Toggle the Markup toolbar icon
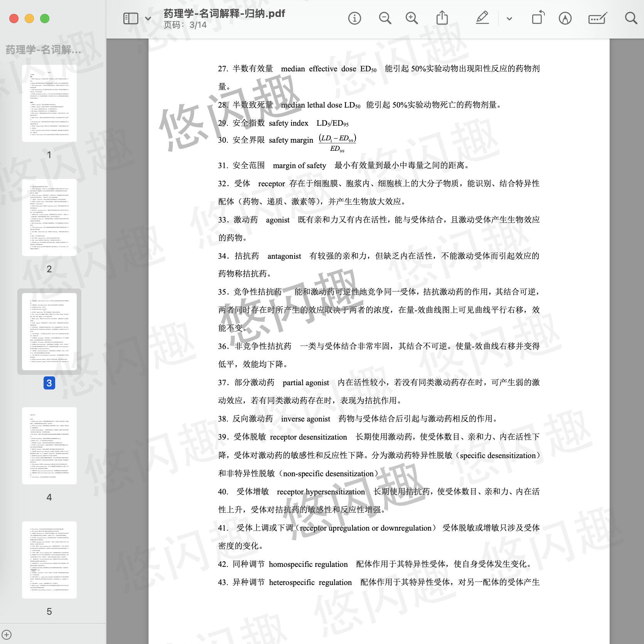The height and width of the screenshot is (644, 644). coord(565,19)
